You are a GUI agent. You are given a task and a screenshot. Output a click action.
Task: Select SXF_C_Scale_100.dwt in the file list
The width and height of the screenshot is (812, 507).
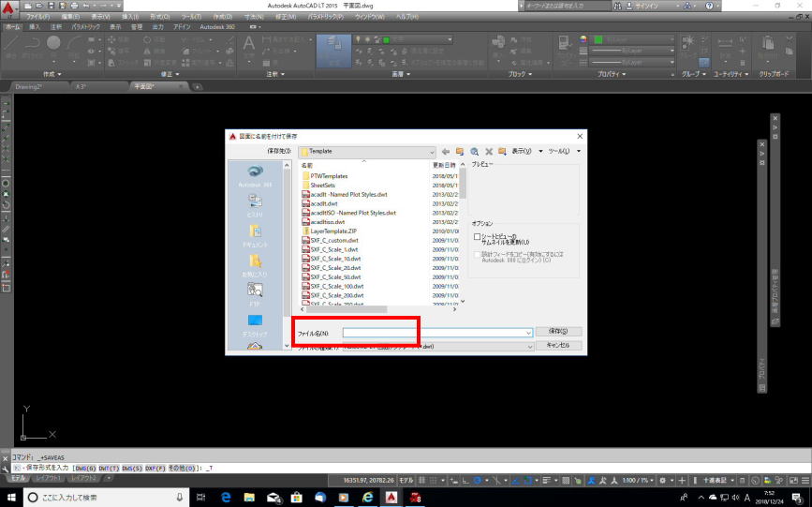[x=337, y=286]
